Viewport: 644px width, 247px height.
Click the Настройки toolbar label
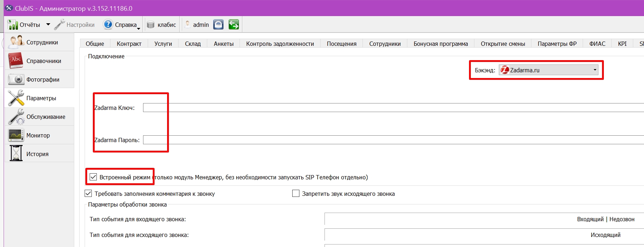pyautogui.click(x=81, y=25)
